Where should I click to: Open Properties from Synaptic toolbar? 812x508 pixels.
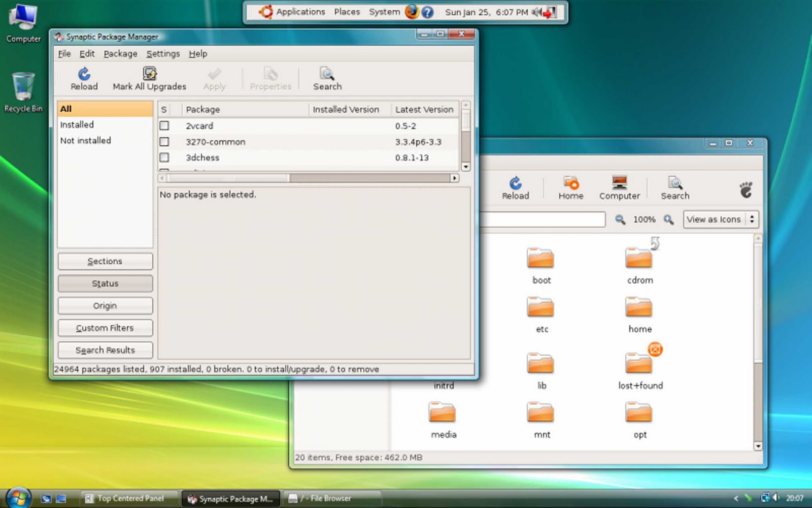(x=270, y=74)
